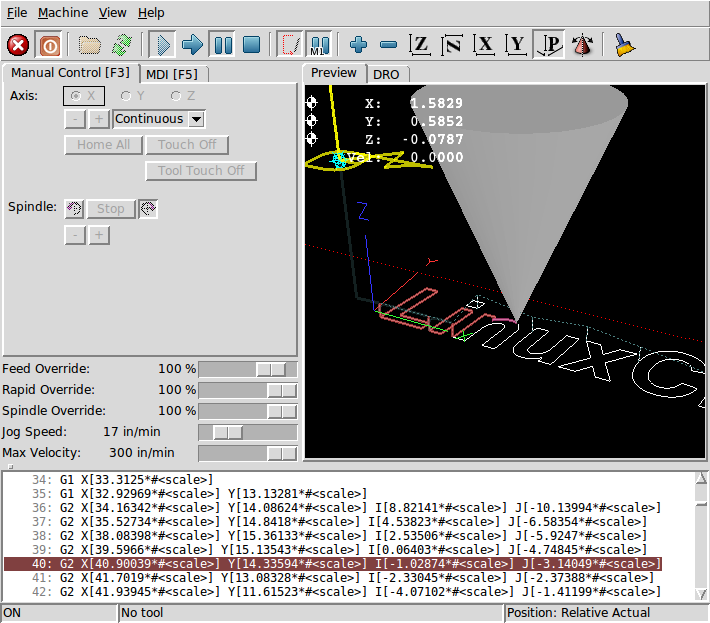Image resolution: width=710 pixels, height=623 pixels.
Task: Zoom out with the minus icon
Action: 389,45
